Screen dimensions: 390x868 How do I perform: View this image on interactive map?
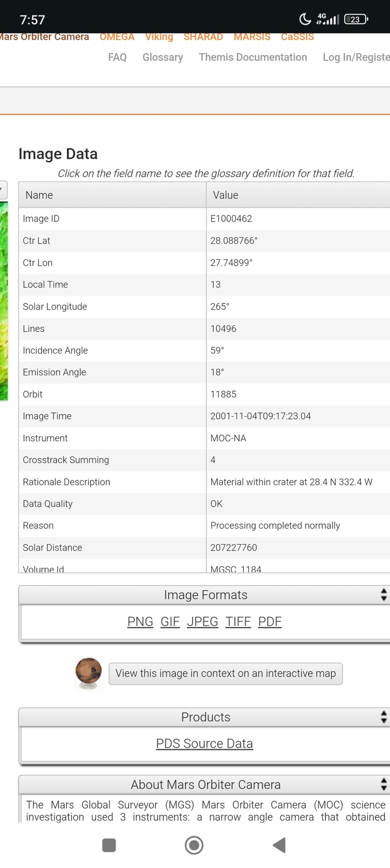pyautogui.click(x=226, y=673)
